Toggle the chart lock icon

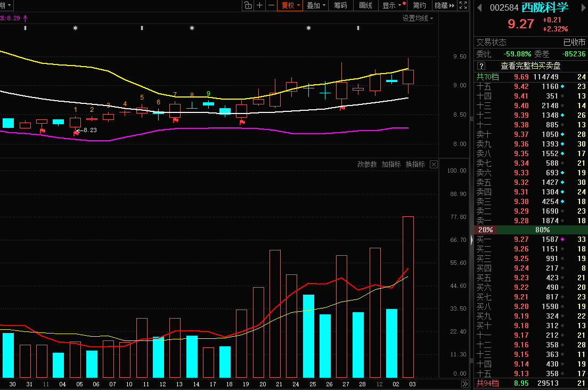[248, 5]
